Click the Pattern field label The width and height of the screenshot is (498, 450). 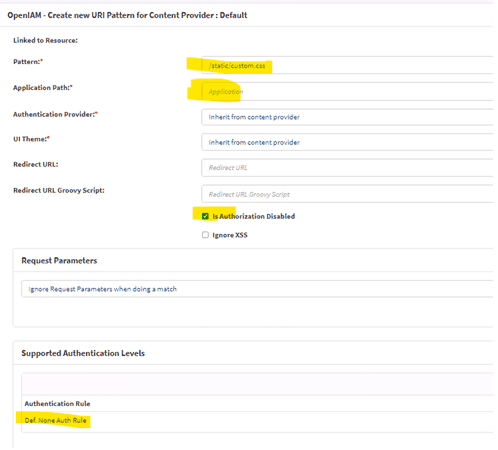pos(28,62)
